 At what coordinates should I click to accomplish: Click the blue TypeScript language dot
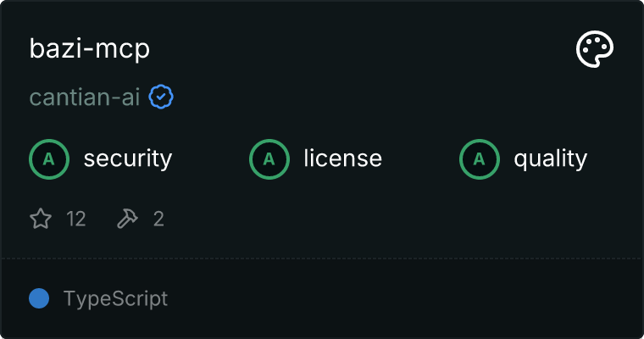pos(39,298)
